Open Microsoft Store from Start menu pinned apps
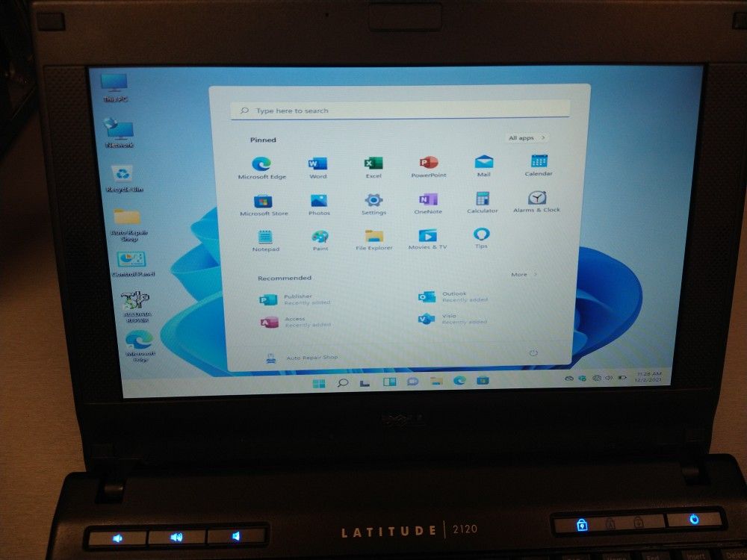 [x=264, y=205]
